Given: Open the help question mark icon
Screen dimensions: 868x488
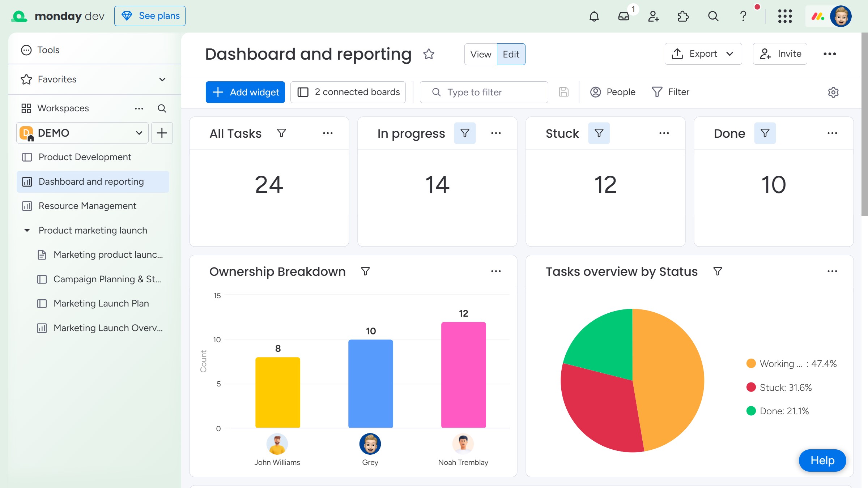Looking at the screenshot, I should click(743, 16).
